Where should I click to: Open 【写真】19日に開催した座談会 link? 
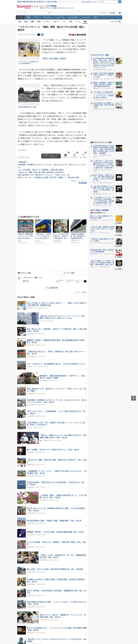coord(54,58)
